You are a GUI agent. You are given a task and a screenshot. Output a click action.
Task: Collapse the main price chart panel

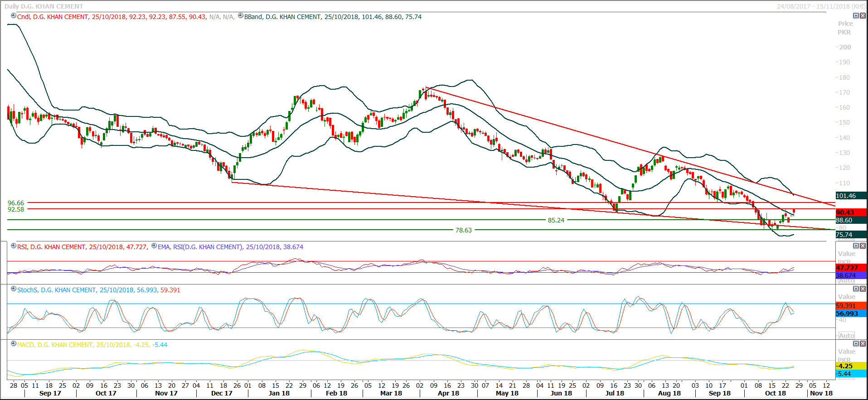(856, 16)
